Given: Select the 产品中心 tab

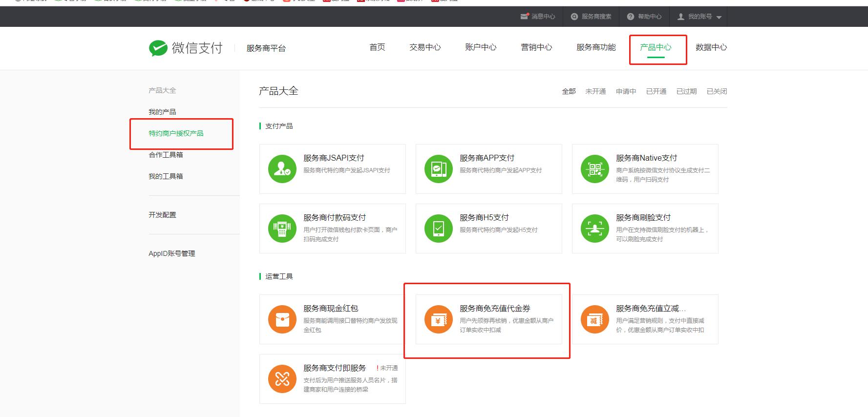Looking at the screenshot, I should pos(656,47).
